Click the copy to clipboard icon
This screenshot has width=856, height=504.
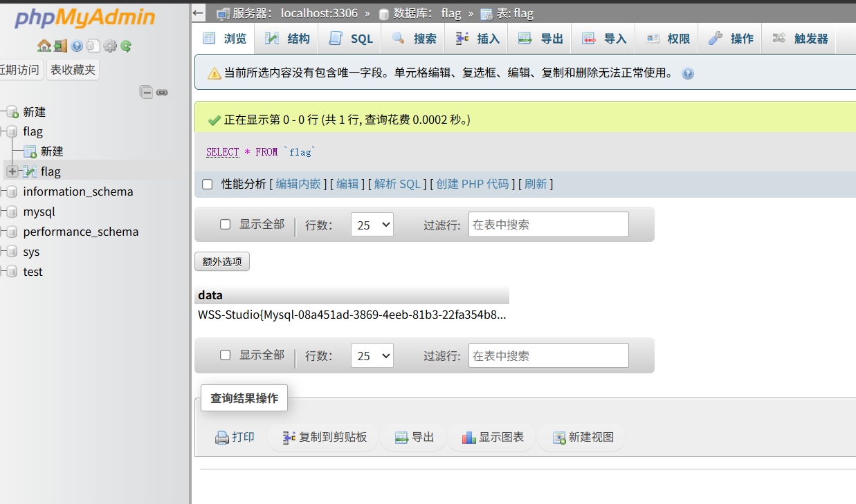(289, 438)
